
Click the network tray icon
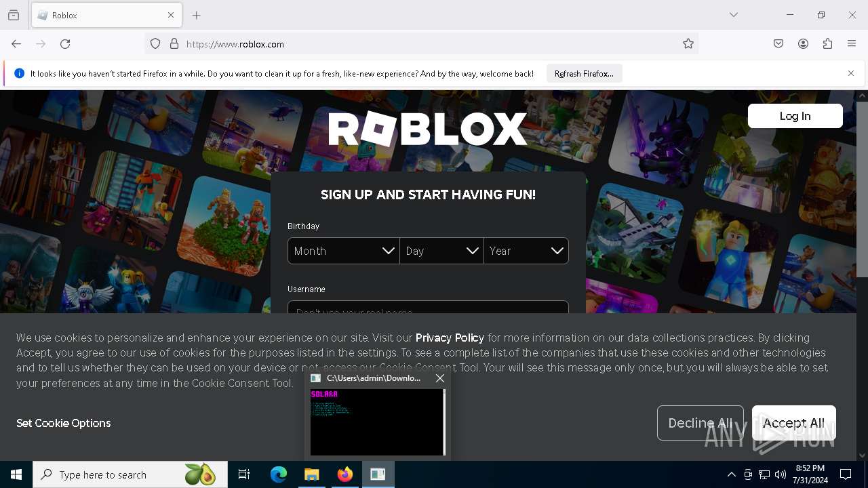click(764, 474)
